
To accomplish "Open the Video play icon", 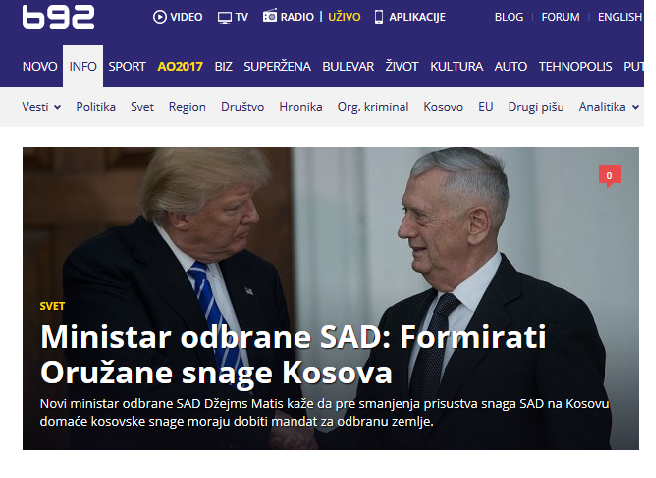I will coord(159,17).
